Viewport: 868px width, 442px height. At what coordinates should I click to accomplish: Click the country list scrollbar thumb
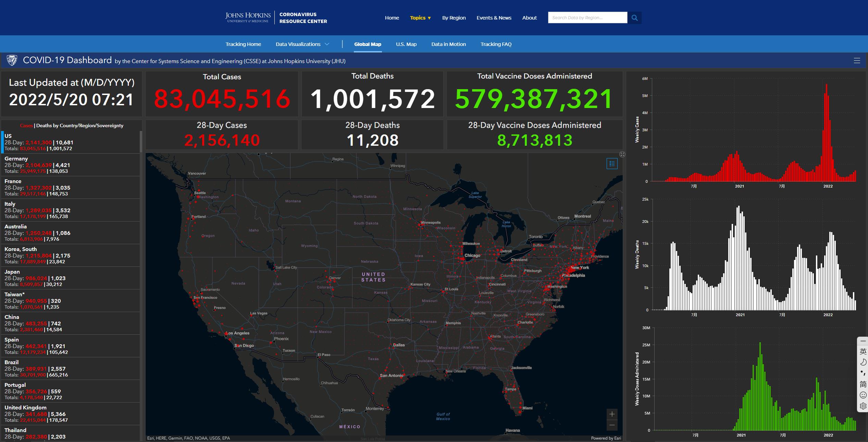pyautogui.click(x=140, y=142)
